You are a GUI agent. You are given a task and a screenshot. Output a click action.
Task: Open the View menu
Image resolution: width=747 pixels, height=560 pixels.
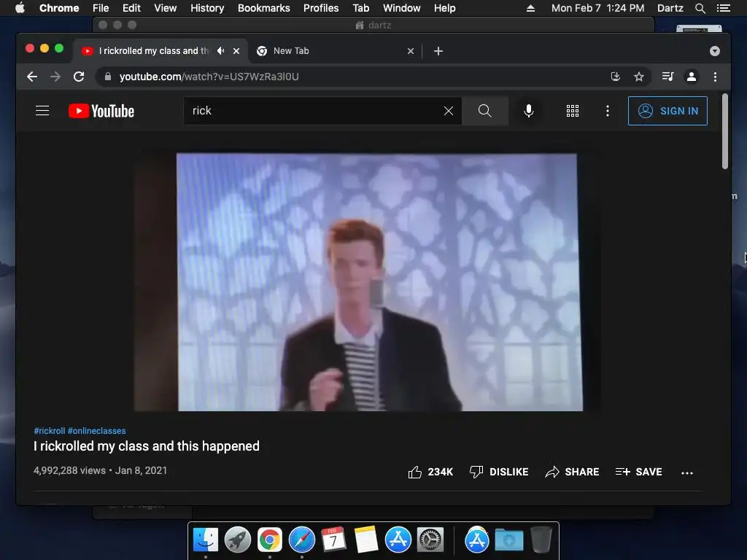pyautogui.click(x=166, y=8)
